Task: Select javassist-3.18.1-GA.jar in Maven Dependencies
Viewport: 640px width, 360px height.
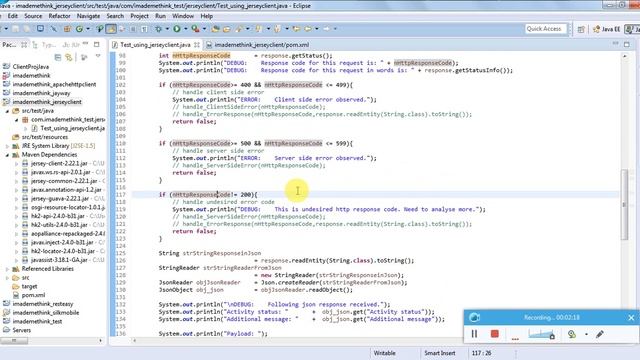Action: tap(59, 260)
